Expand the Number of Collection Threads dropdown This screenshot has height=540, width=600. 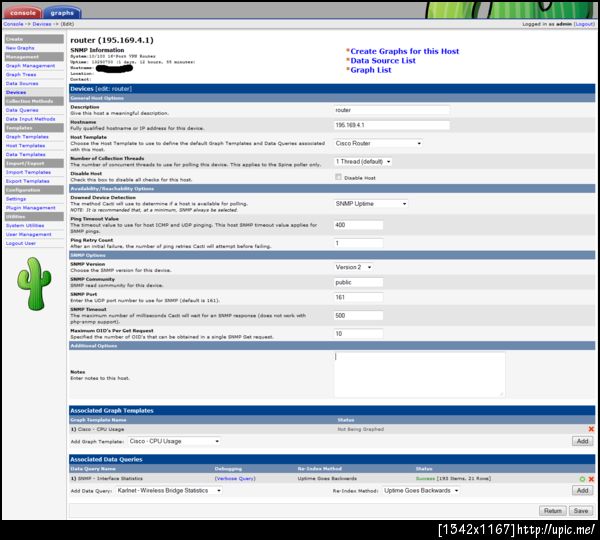tap(363, 162)
